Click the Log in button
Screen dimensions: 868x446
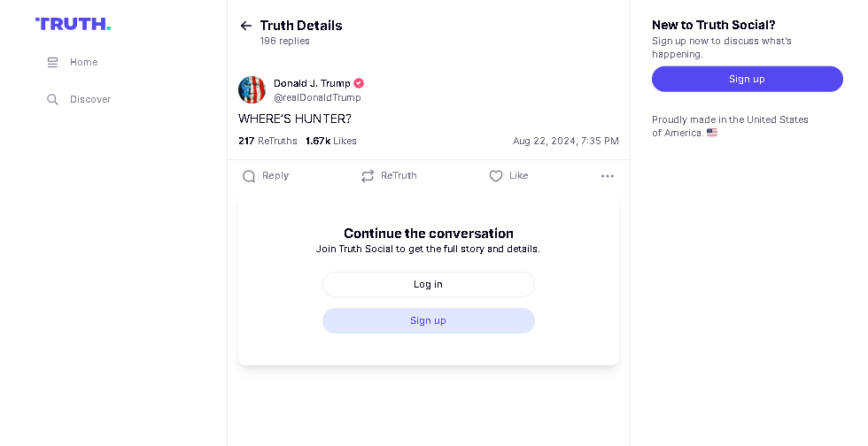coord(429,284)
